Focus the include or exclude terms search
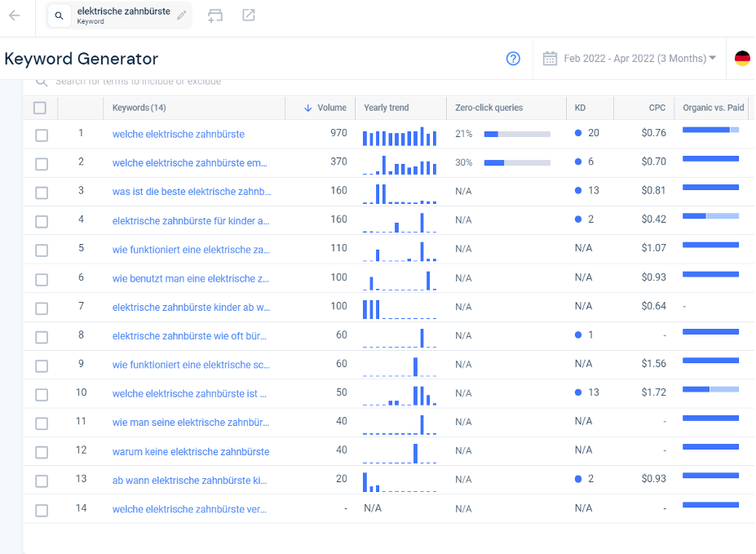 (x=139, y=82)
